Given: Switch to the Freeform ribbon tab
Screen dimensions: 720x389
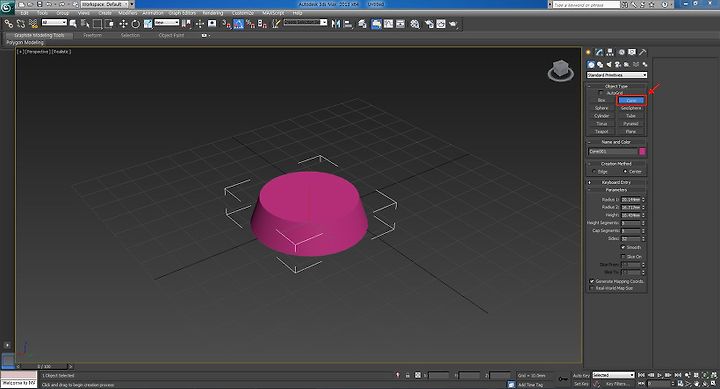Looking at the screenshot, I should 92,35.
